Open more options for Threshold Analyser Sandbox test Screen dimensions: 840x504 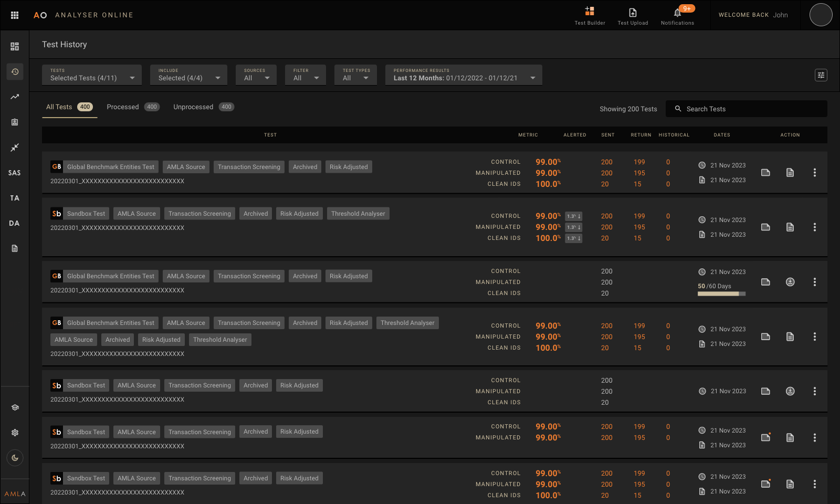click(815, 227)
